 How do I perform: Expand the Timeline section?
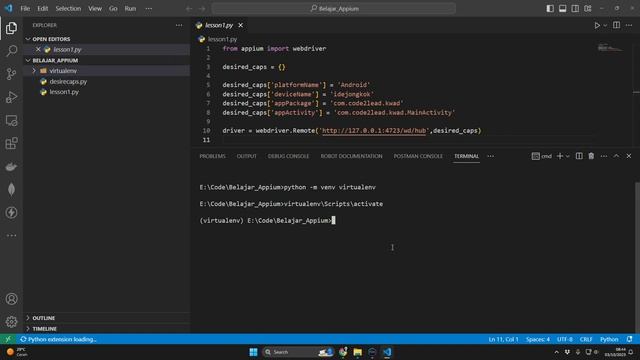[107, 329]
